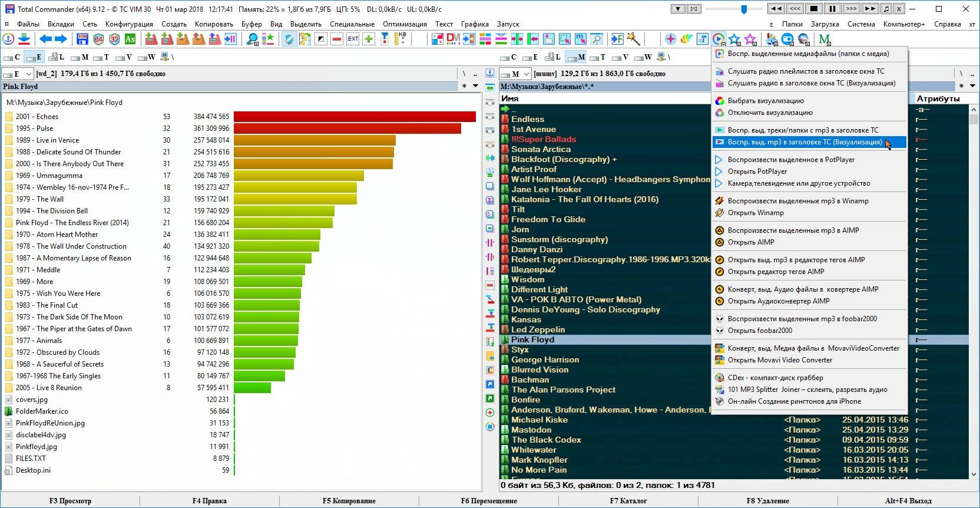Screen dimensions: 980x508
Task: Click the green M toolbar icon
Action: (825, 39)
